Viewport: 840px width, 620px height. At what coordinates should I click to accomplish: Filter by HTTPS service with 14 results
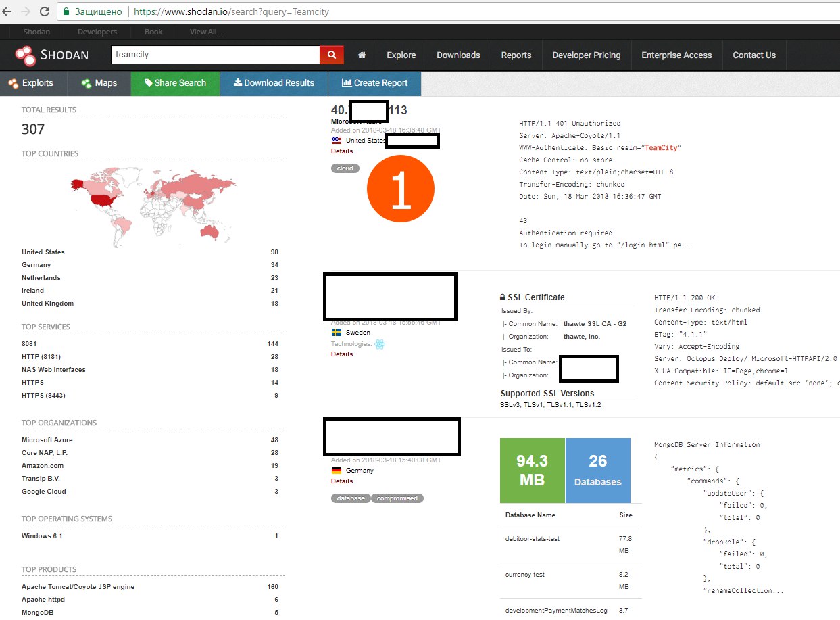pyautogui.click(x=32, y=383)
